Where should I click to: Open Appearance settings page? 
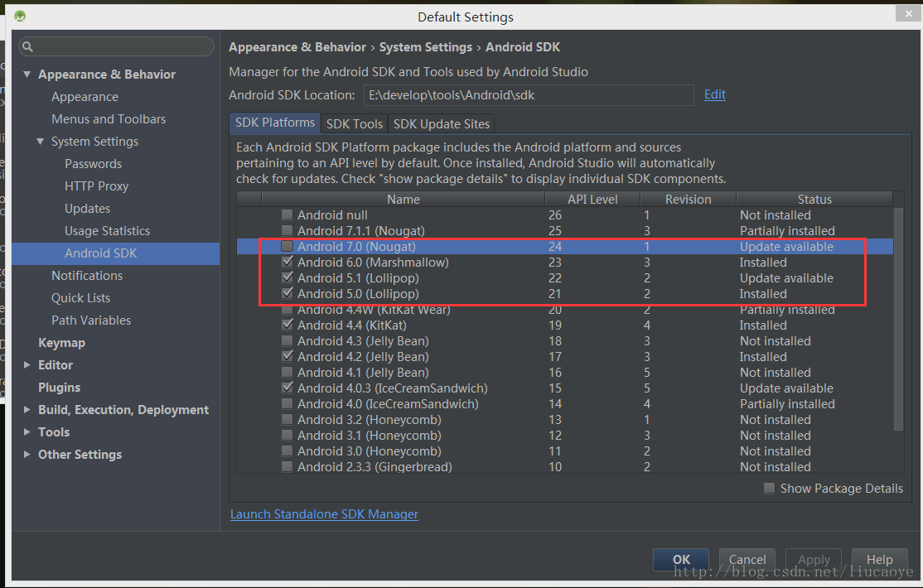point(85,97)
